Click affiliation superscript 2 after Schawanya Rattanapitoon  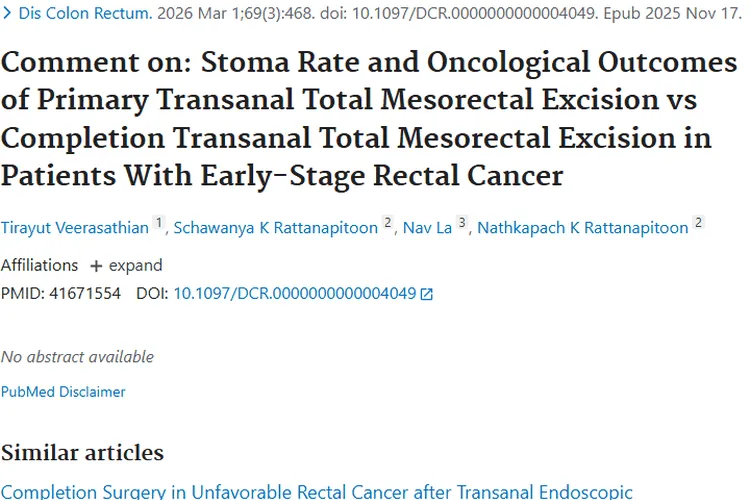click(387, 224)
